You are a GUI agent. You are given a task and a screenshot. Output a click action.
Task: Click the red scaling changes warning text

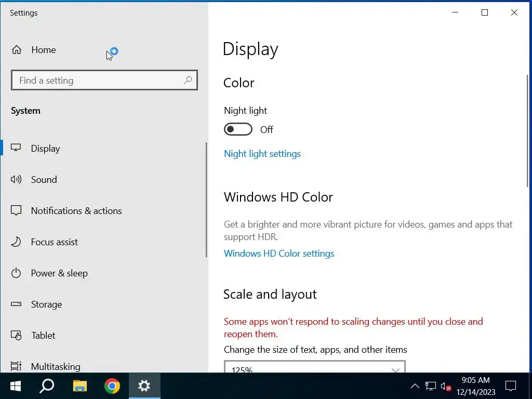[353, 327]
